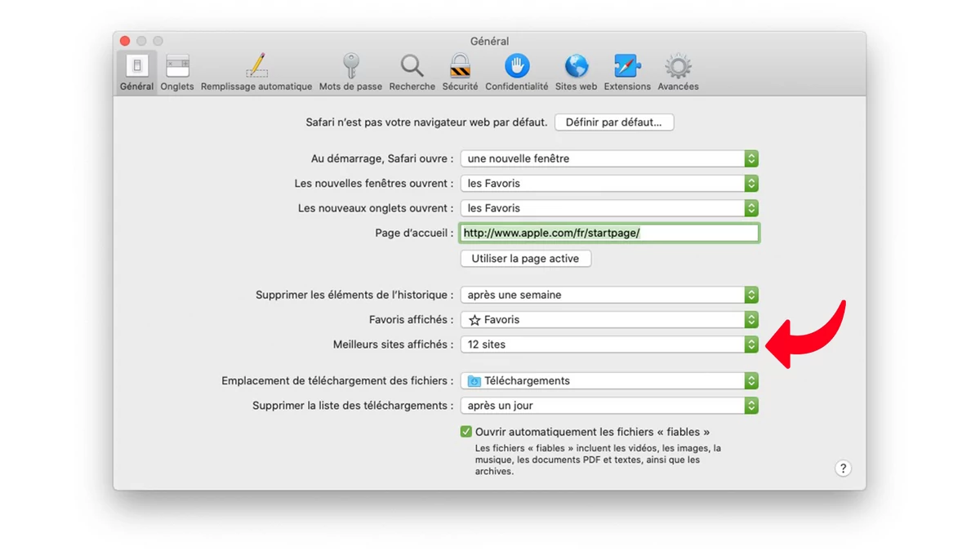Viewport: 980px width, 551px height.
Task: Open Remplissage automatique pencil icon
Action: [x=256, y=65]
